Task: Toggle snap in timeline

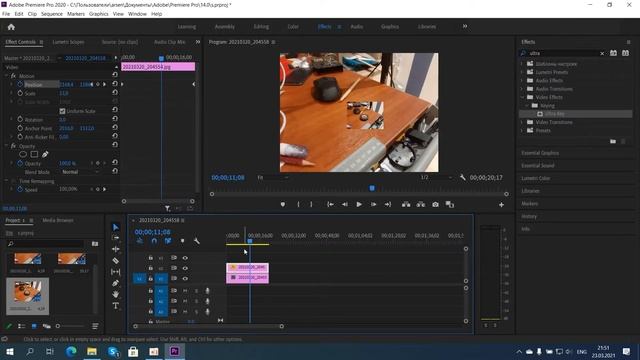Action: [x=154, y=241]
